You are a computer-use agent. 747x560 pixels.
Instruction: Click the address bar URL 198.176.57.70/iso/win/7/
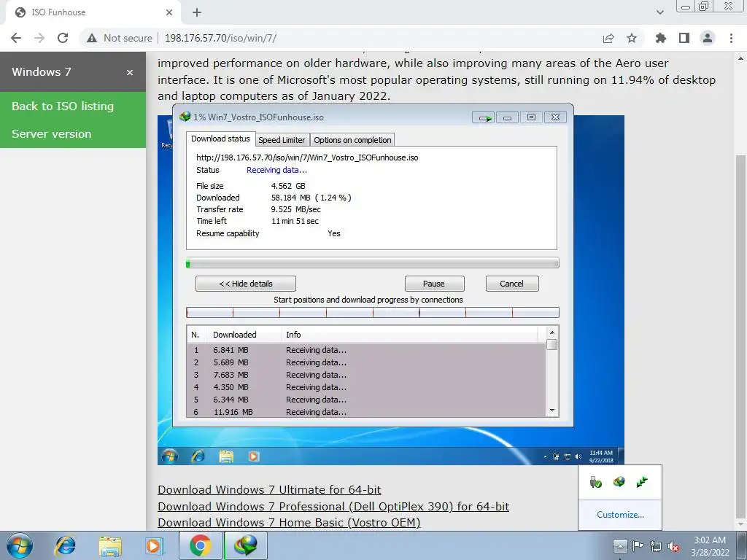tap(220, 38)
